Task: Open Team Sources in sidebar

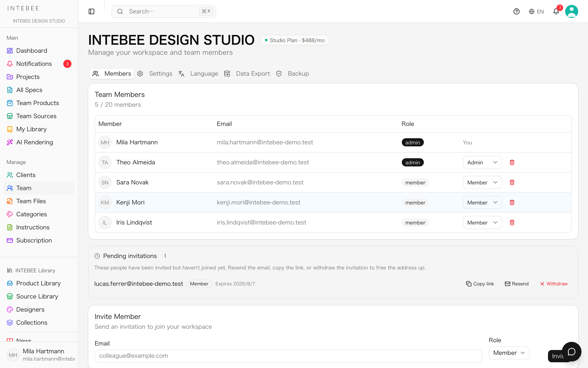Action: (x=39, y=116)
